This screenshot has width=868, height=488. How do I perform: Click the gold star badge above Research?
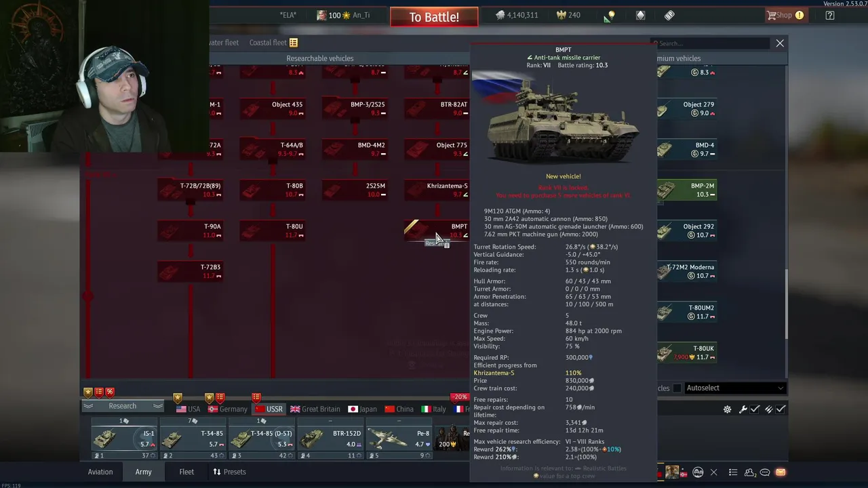(88, 392)
